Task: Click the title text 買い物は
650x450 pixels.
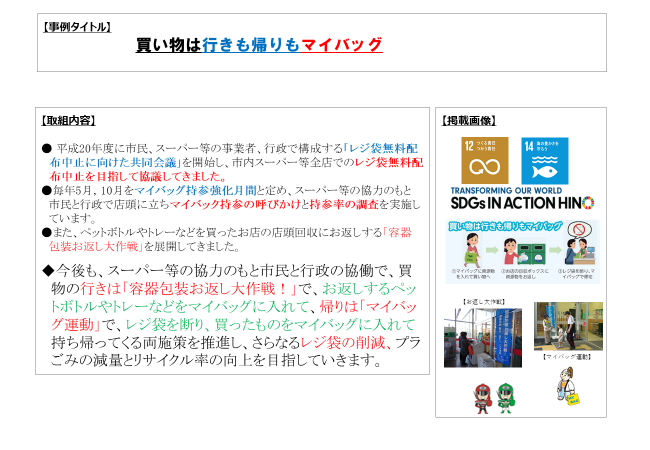Action: (168, 45)
